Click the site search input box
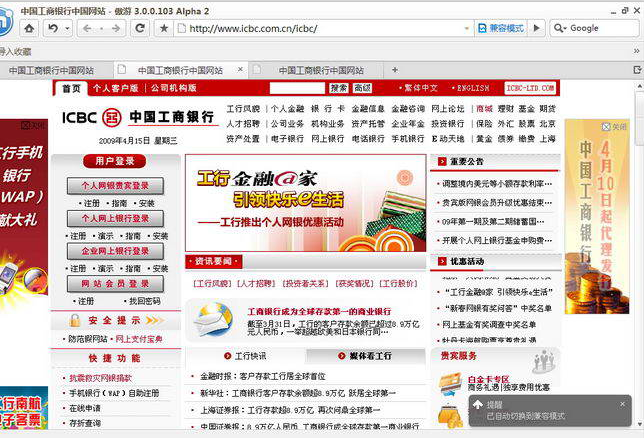Viewport: 644px width, 438px height. click(297, 88)
